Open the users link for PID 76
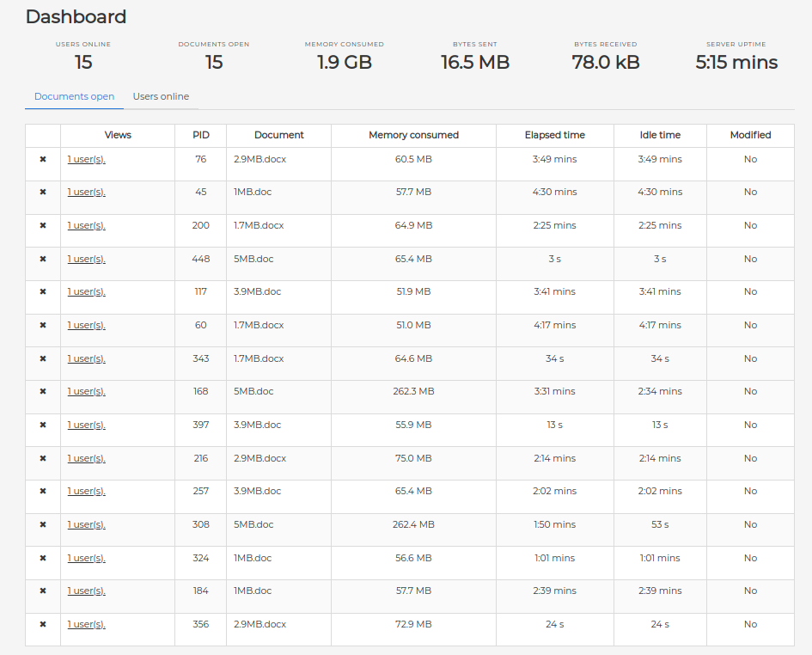 point(86,159)
